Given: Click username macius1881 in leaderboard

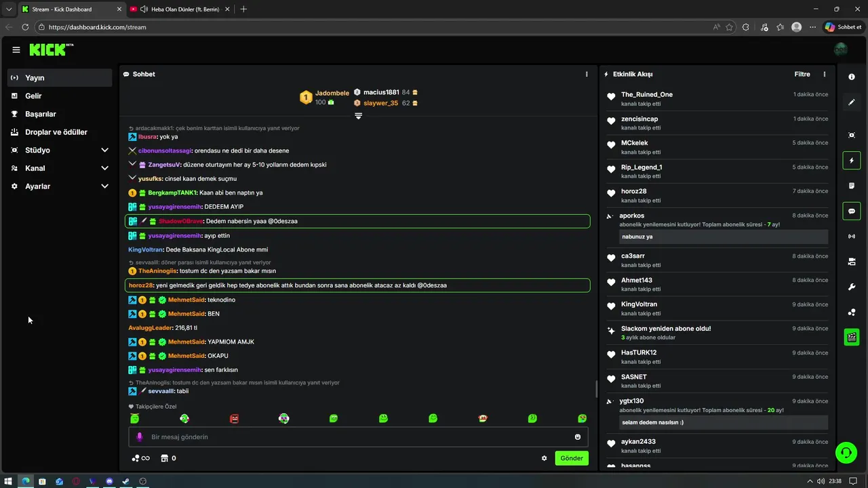Looking at the screenshot, I should tap(381, 92).
